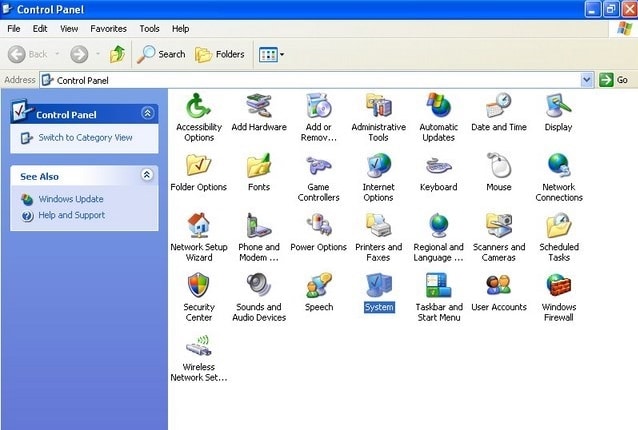Open the Back history dropdown arrow
This screenshot has height=430, width=638.
(x=57, y=54)
